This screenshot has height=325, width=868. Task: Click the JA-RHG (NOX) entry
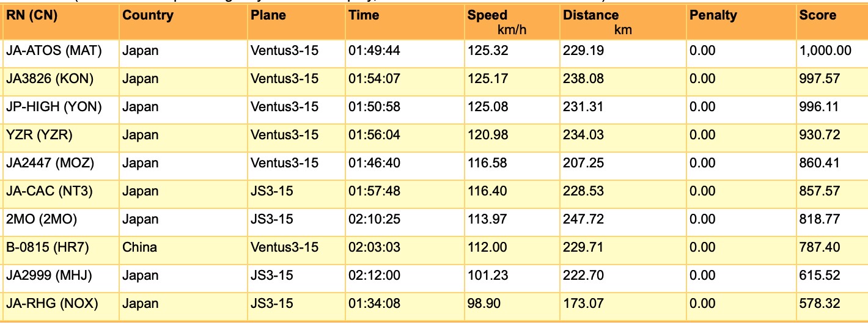click(52, 304)
